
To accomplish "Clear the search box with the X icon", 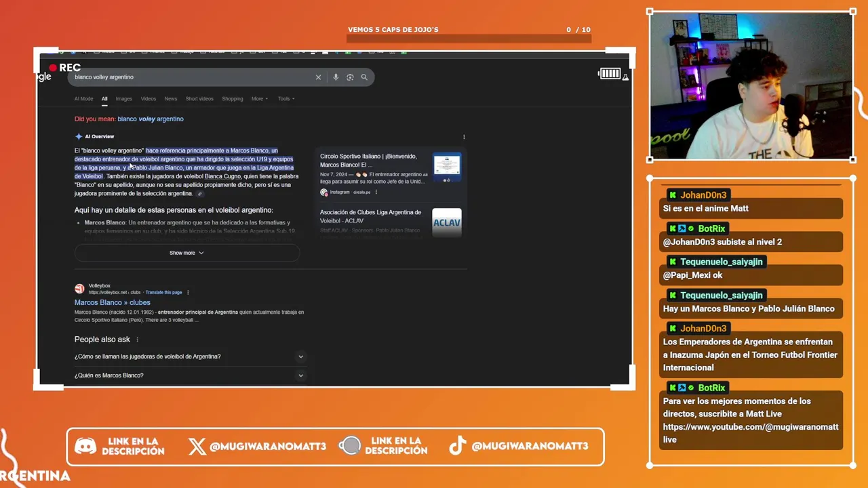I will (318, 77).
